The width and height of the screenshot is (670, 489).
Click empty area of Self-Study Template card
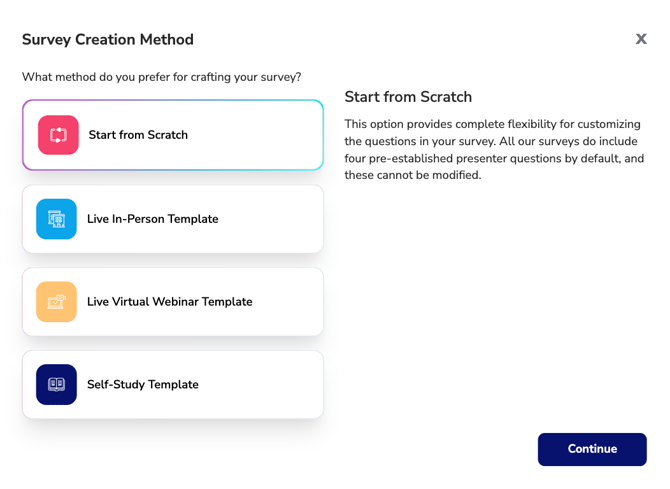(261, 385)
